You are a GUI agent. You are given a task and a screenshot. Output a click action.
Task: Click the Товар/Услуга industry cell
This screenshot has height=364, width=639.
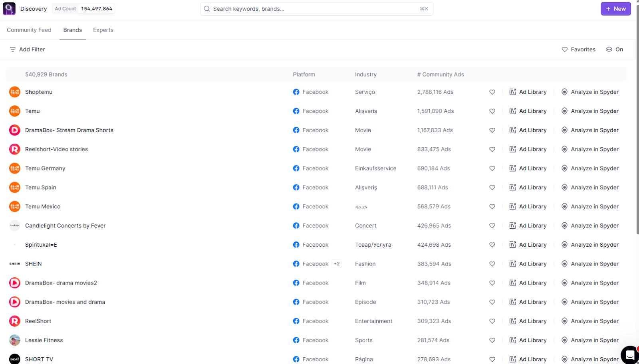373,245
